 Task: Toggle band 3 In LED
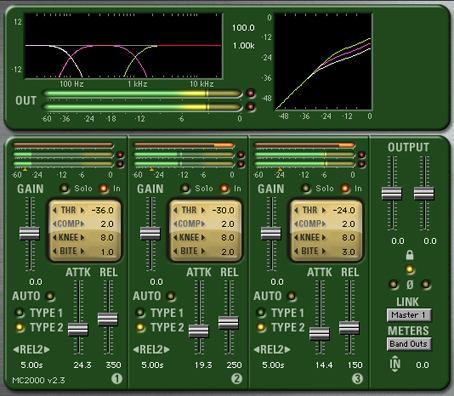345,189
